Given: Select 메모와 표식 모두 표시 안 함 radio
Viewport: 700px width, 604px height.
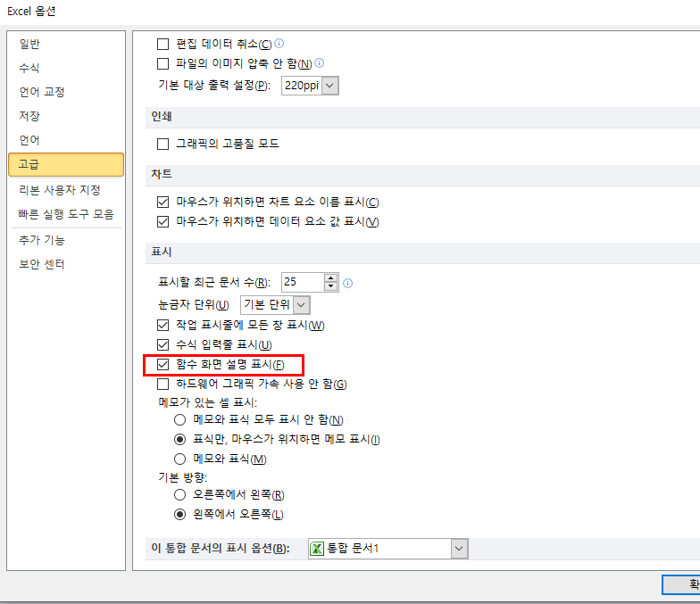Looking at the screenshot, I should click(x=180, y=419).
